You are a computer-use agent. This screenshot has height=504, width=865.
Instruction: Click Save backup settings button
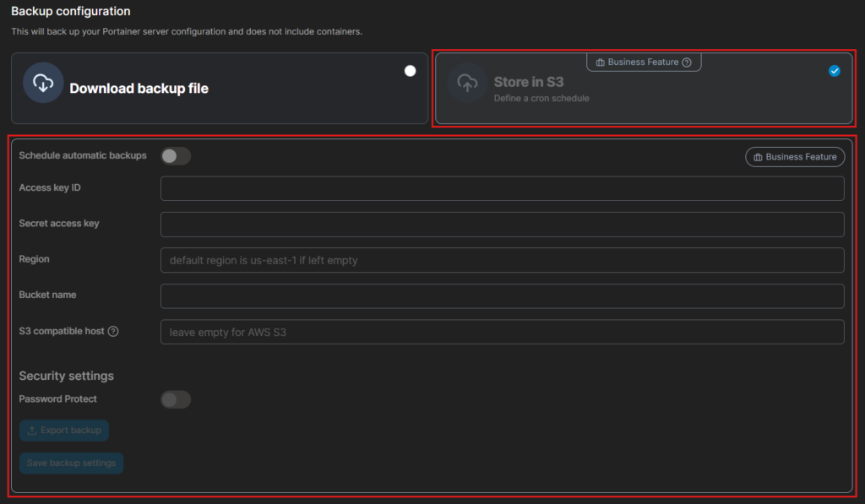tap(71, 463)
